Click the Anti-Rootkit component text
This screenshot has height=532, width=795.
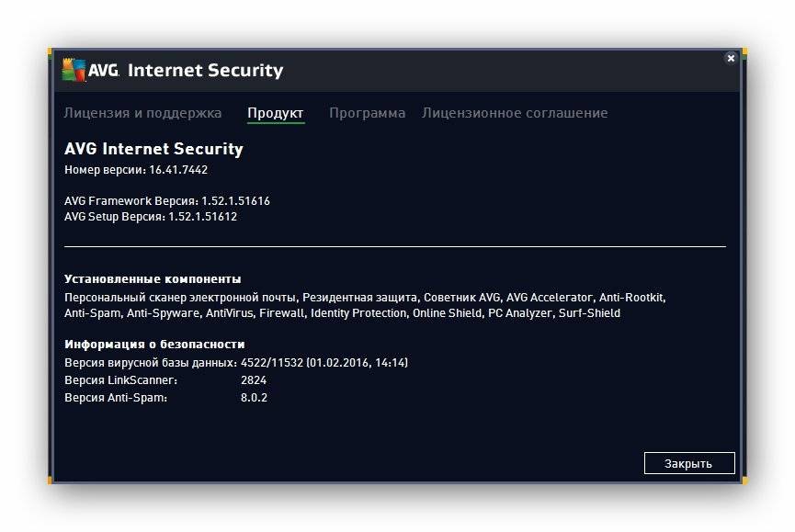click(631, 298)
